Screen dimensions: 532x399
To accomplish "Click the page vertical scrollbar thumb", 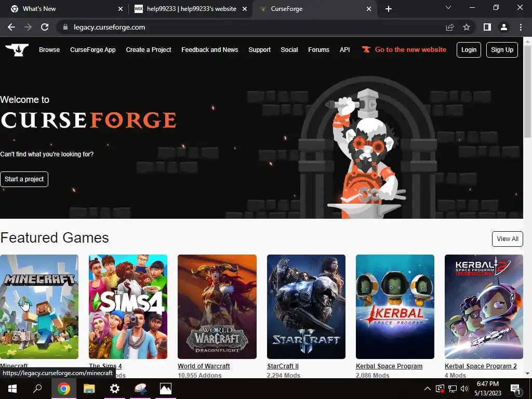I will [x=527, y=91].
